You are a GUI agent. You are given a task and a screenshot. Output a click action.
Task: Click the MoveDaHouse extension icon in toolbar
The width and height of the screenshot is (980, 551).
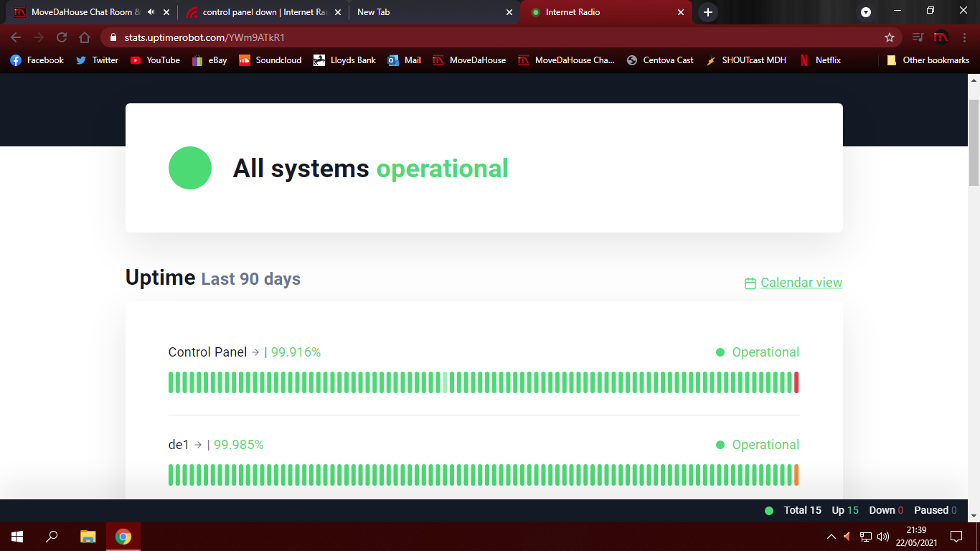coord(941,37)
